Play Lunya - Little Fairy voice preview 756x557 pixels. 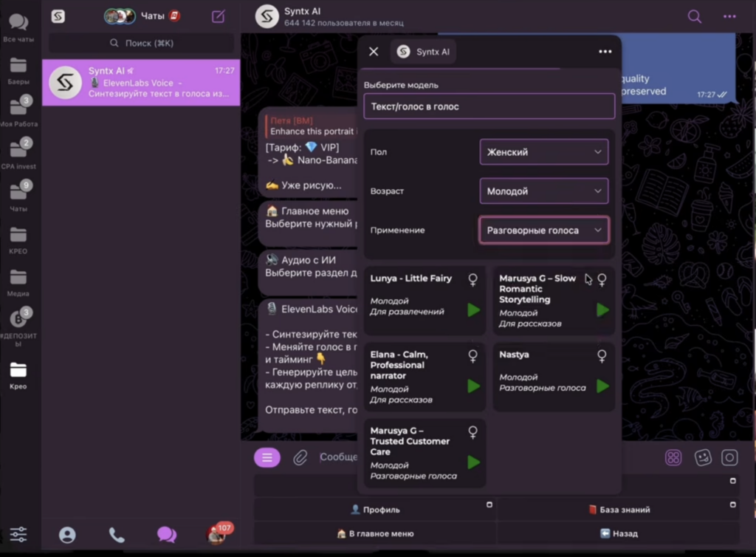(x=473, y=310)
